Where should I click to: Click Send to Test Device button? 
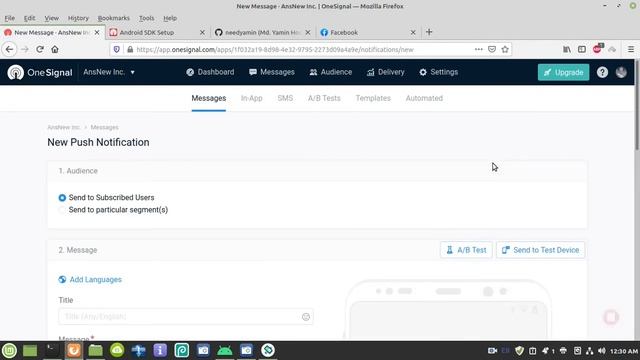point(540,250)
